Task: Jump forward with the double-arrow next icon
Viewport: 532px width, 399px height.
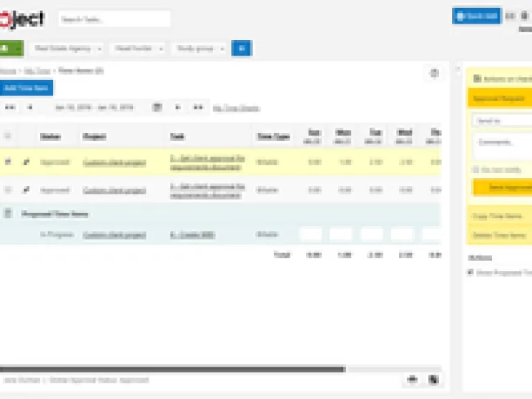Action: point(197,107)
